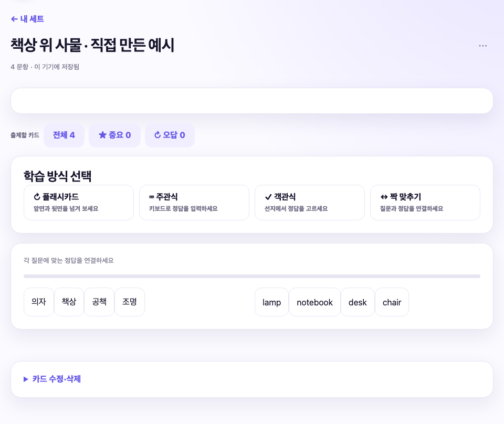Choose the 플래시카드 study mode

(79, 203)
